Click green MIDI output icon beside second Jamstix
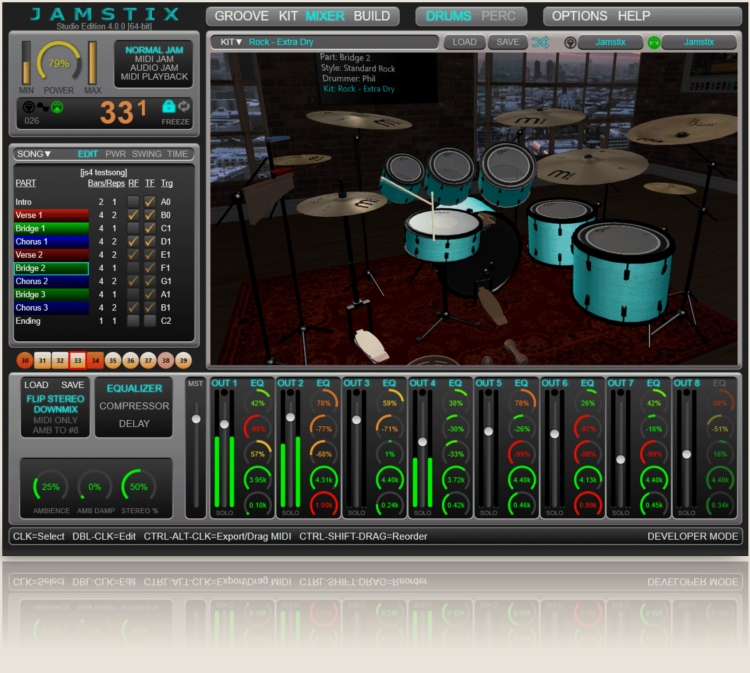Image resolution: width=750 pixels, height=673 pixels. coord(654,43)
